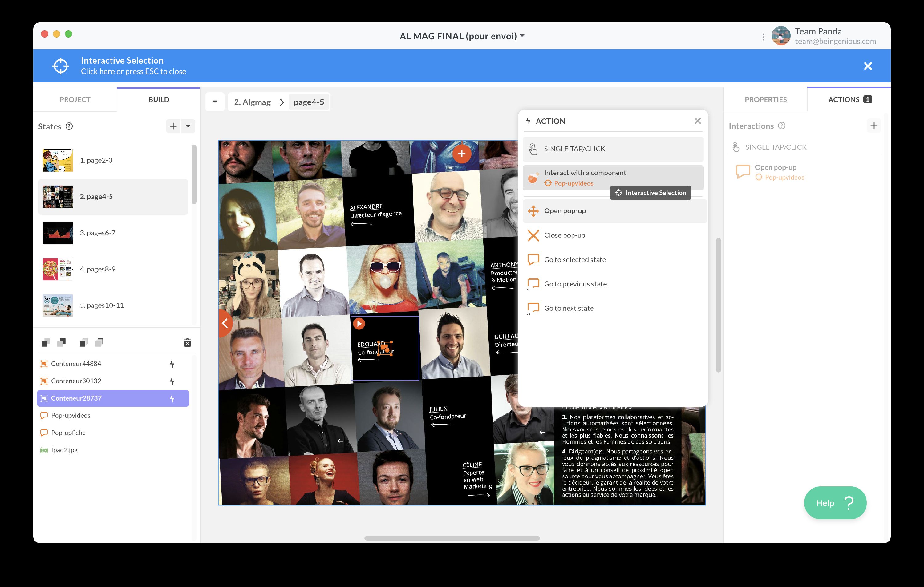Switch to the PROJECT tab
This screenshot has height=587, width=924.
click(x=75, y=99)
